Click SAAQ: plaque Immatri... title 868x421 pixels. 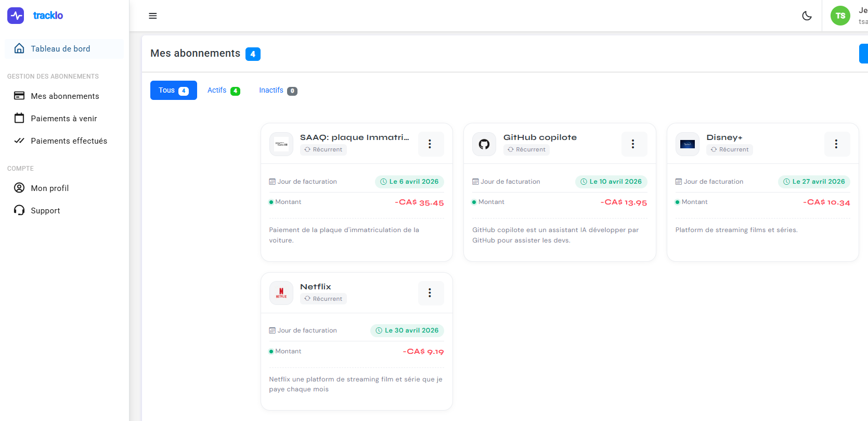(355, 137)
